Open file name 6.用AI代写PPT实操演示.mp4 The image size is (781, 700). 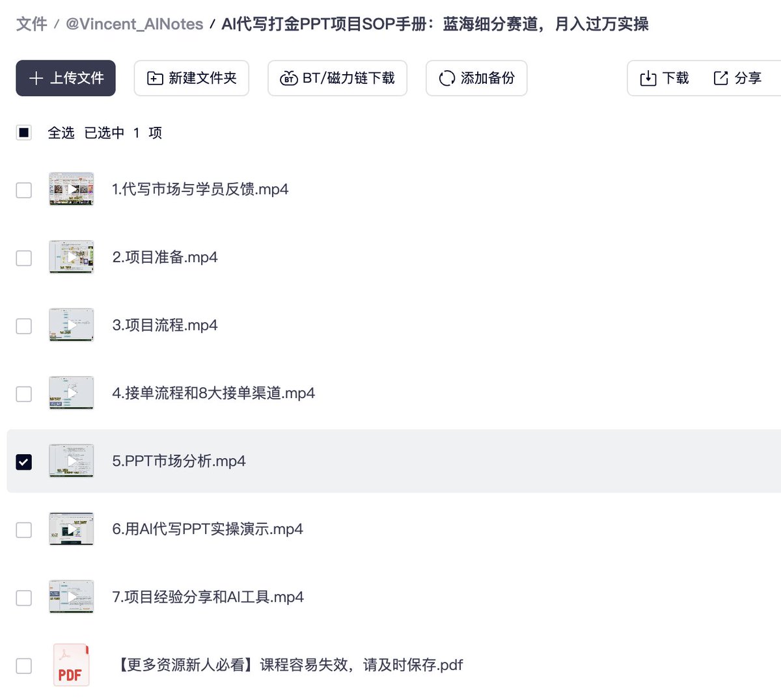[x=208, y=529]
